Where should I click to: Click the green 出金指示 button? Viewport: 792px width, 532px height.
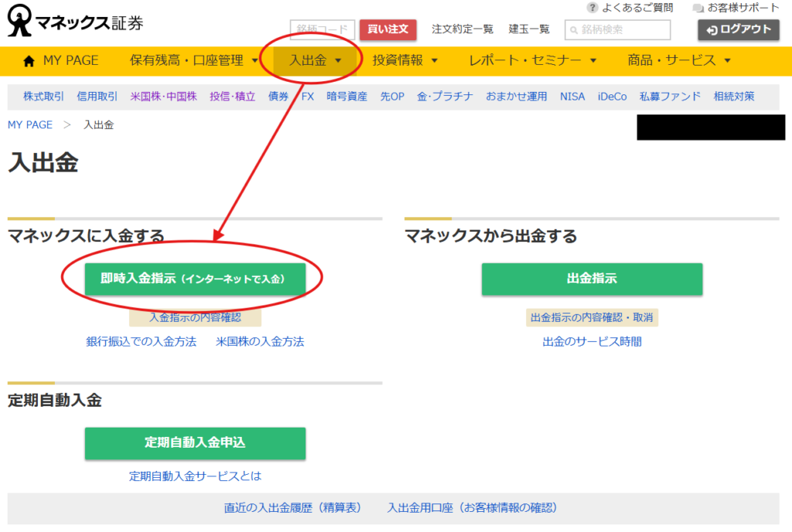coord(592,279)
